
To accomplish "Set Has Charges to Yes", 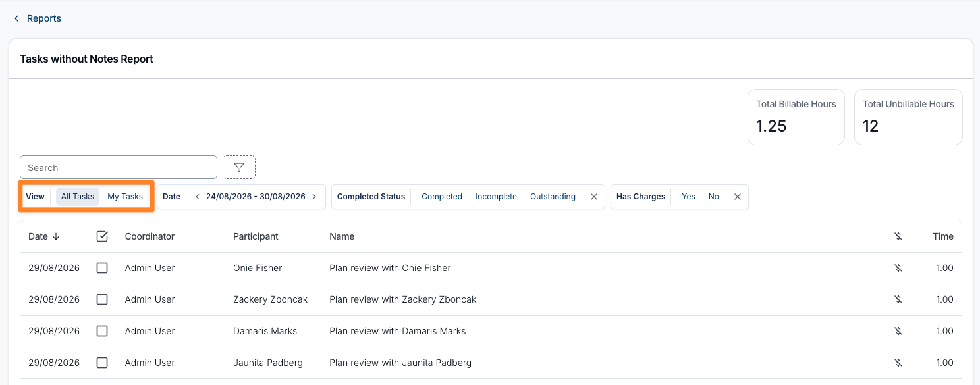I will 688,197.
